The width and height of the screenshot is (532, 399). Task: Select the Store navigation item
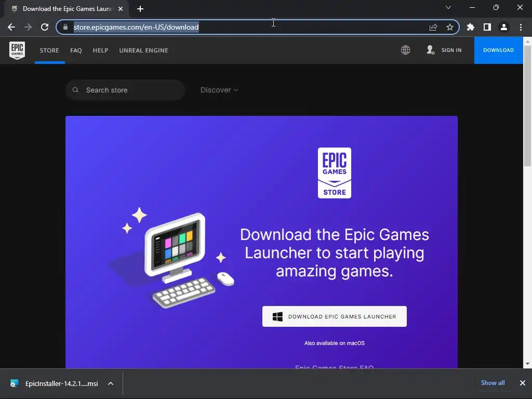click(49, 50)
